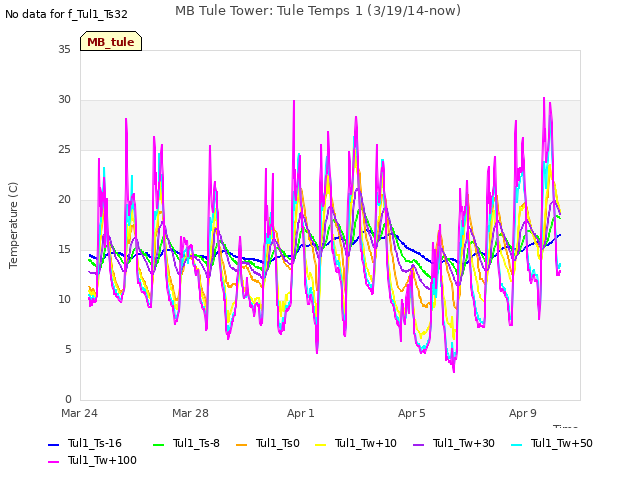Toggle the Tul1_Ts0 legend entry
Screen dimensions: 640x480
268,443
